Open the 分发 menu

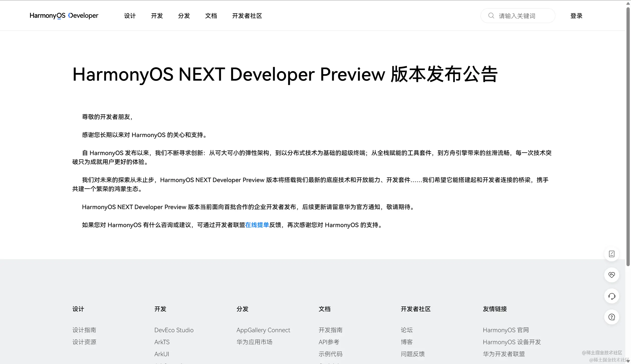click(184, 16)
